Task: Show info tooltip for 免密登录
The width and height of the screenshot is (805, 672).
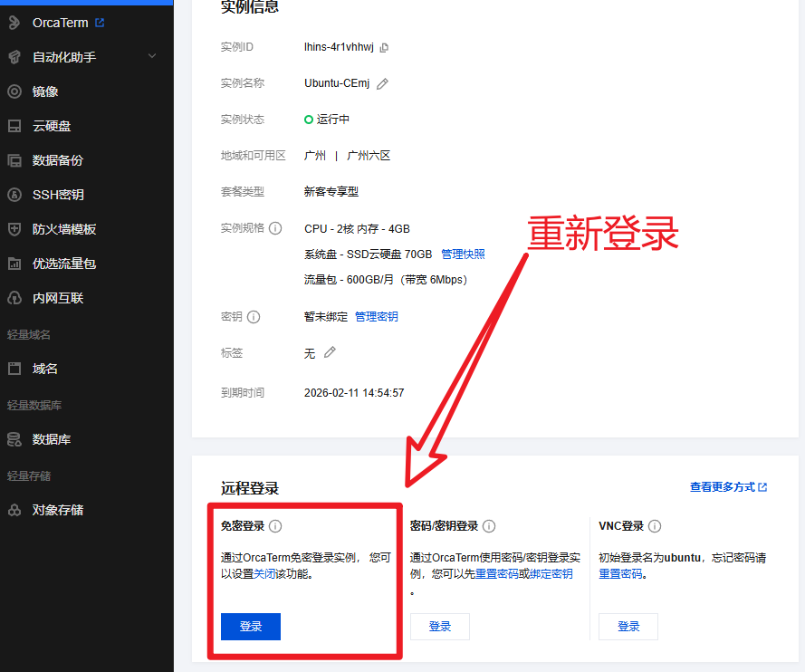Action: pyautogui.click(x=275, y=526)
